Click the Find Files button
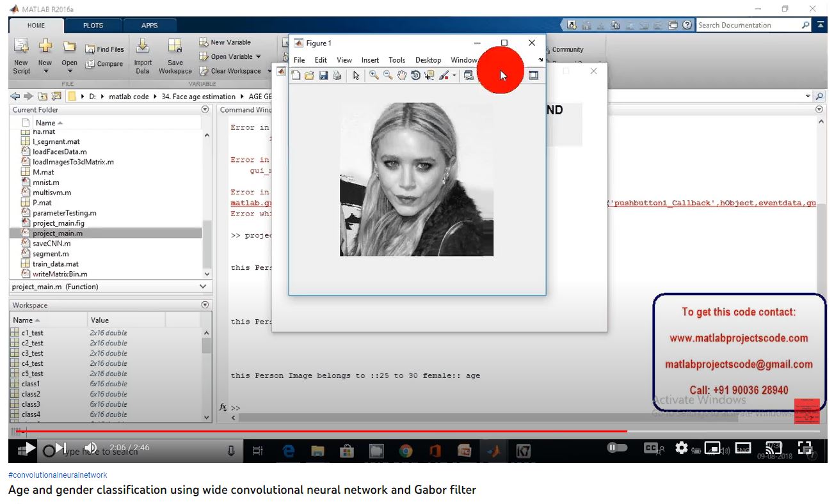Image resolution: width=834 pixels, height=504 pixels. [104, 49]
